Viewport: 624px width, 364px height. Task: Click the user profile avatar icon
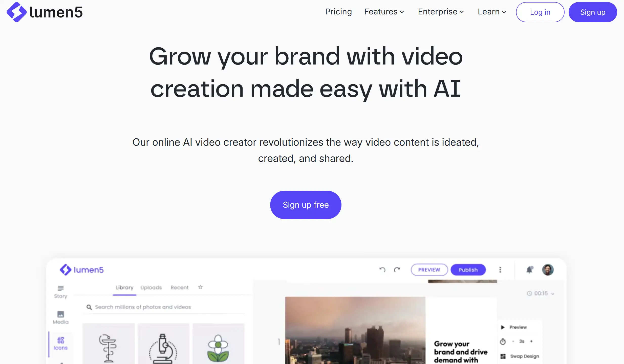click(x=548, y=270)
